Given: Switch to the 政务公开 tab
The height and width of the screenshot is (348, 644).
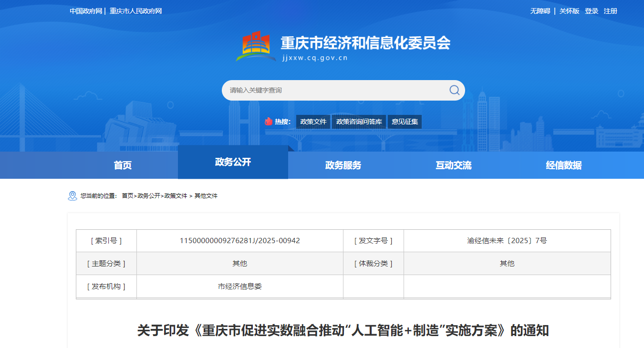Looking at the screenshot, I should click(x=233, y=162).
